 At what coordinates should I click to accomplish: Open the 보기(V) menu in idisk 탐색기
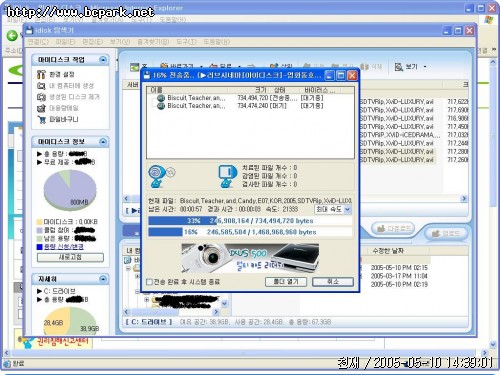tap(120, 42)
